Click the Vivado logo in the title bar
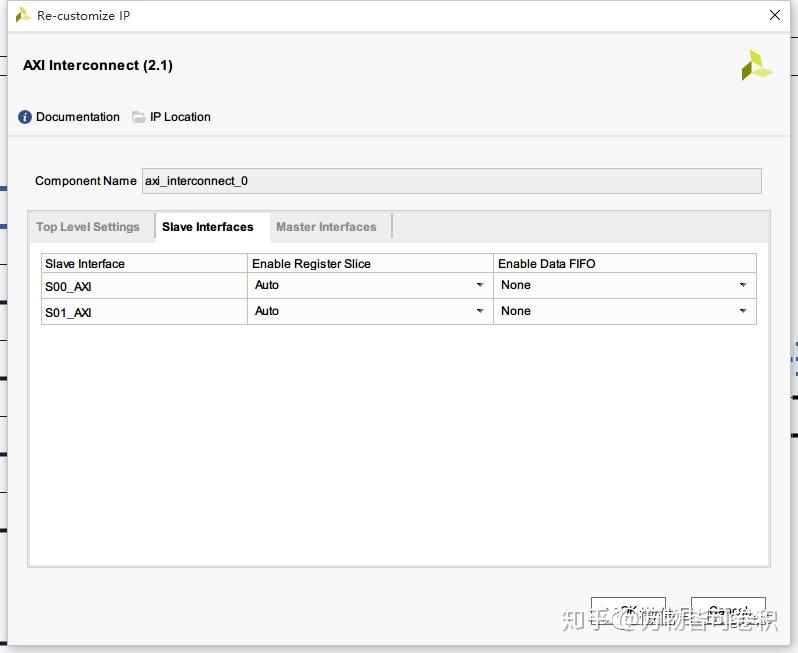The height and width of the screenshot is (653, 798). (x=23, y=15)
